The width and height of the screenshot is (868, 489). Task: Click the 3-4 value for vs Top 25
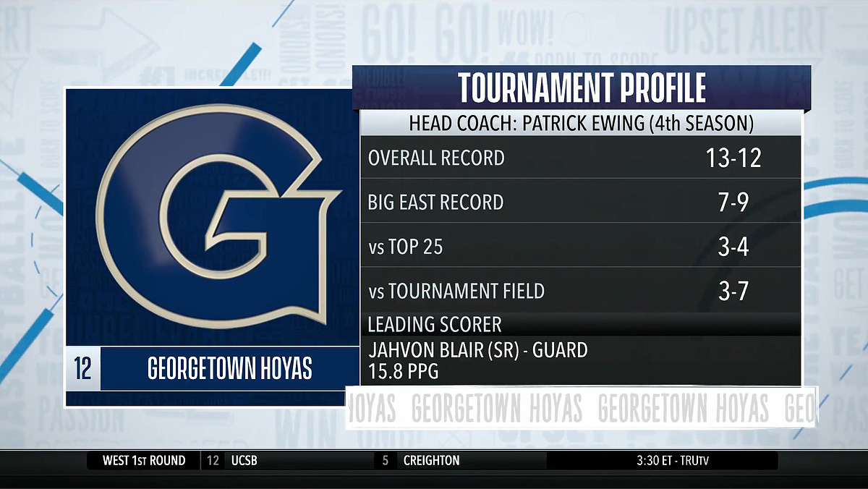[733, 247]
